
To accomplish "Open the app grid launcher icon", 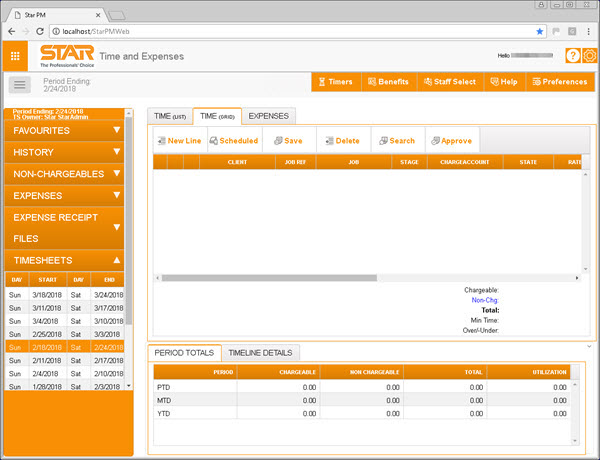I will point(15,56).
